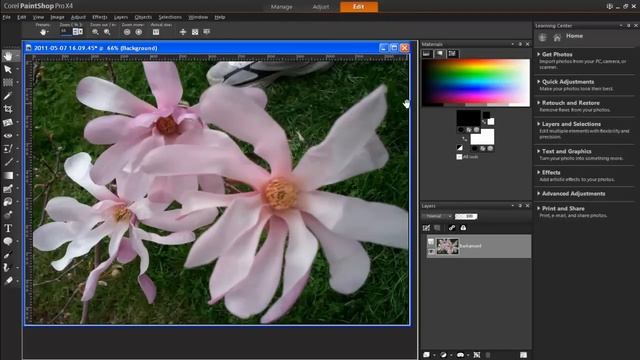Open the Window menu
The image size is (640, 360).
[x=198, y=17]
